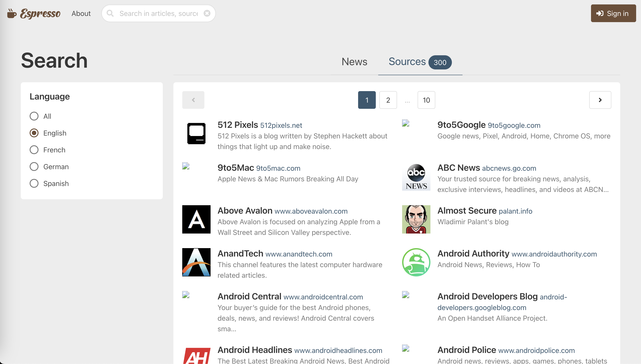Click the 300 sources count badge

pos(440,62)
